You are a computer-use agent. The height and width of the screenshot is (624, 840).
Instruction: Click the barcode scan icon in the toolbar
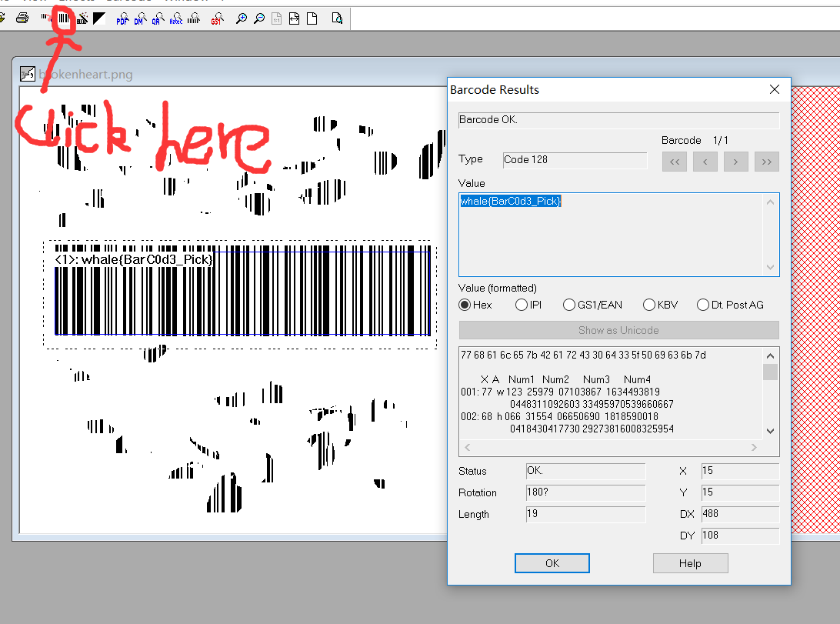point(64,18)
